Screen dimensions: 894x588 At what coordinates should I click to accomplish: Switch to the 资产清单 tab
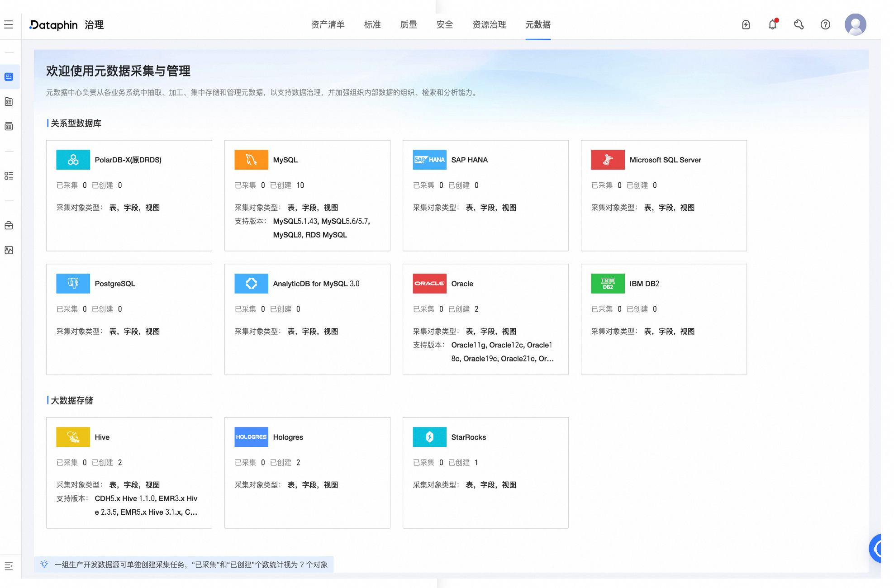(328, 24)
